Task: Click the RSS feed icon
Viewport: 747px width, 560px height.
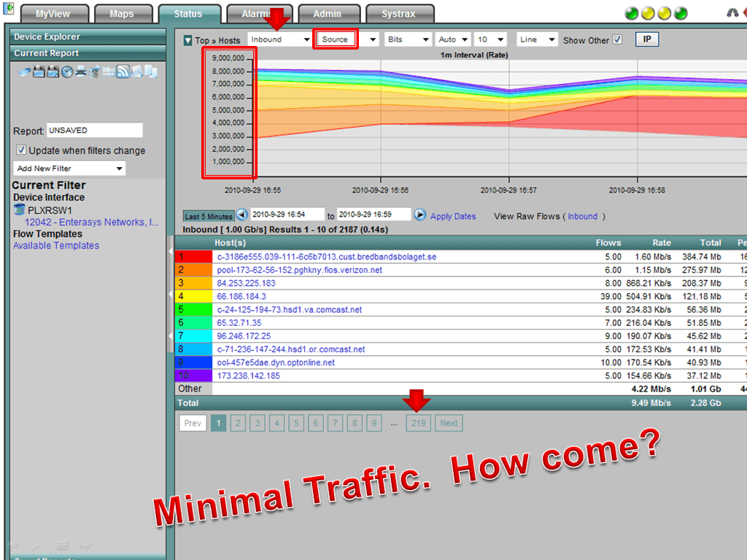Action: pos(123,72)
